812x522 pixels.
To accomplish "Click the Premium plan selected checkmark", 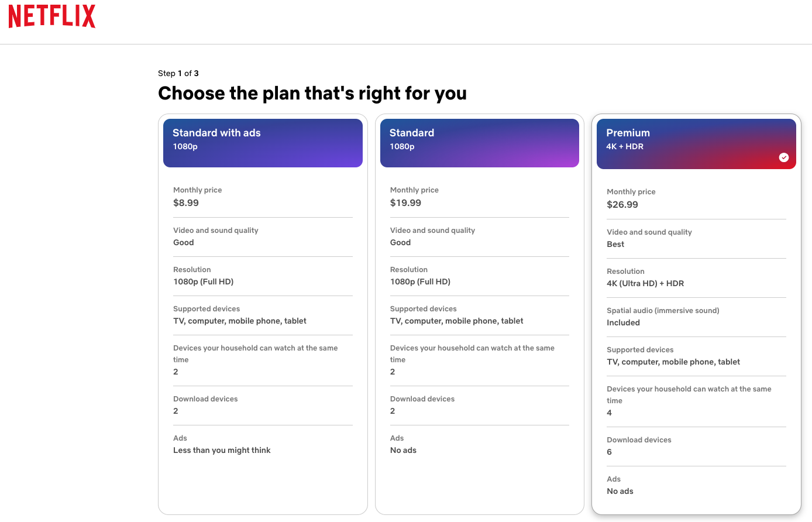I will [x=784, y=157].
